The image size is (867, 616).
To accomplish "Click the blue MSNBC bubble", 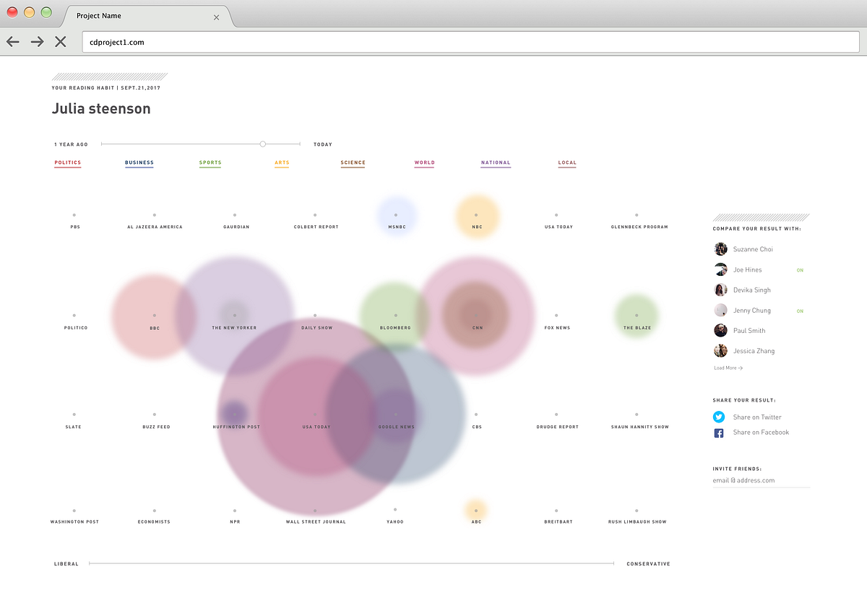I will tap(397, 216).
